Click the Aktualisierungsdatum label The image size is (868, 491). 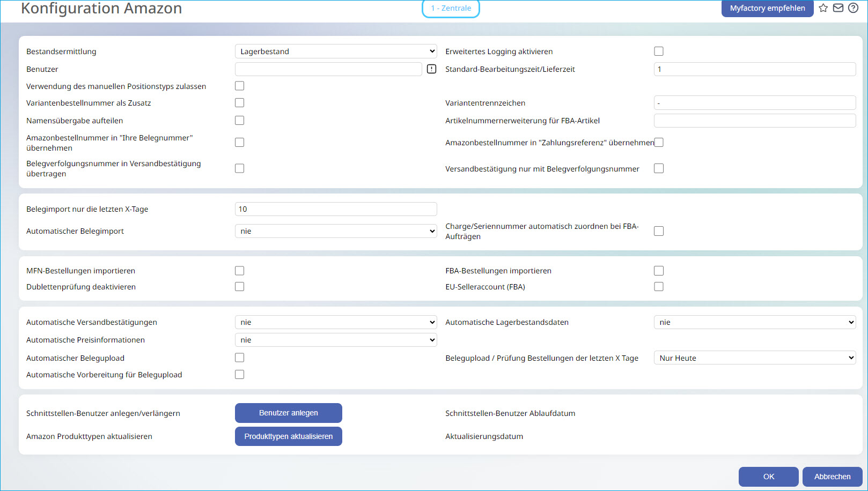point(484,436)
